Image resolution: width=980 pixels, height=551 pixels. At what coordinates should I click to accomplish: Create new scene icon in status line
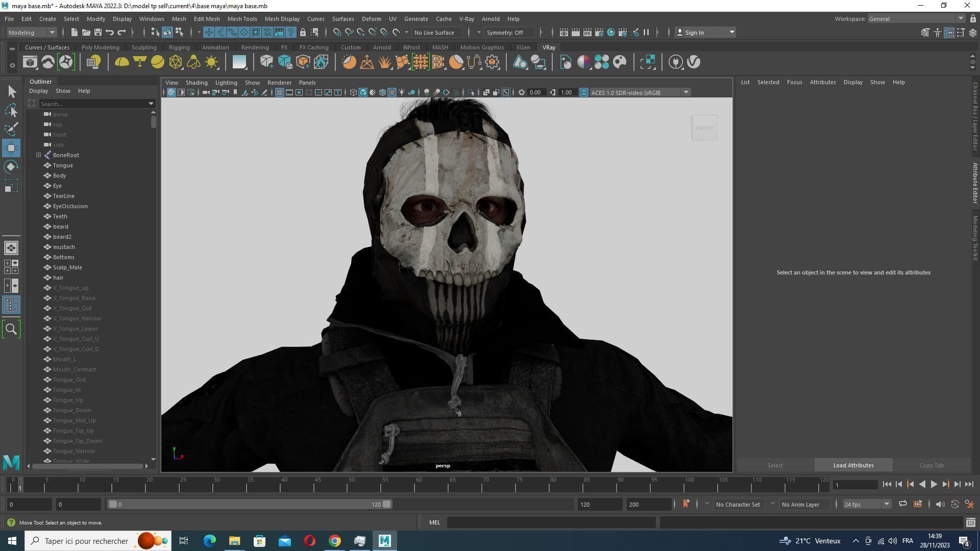75,33
